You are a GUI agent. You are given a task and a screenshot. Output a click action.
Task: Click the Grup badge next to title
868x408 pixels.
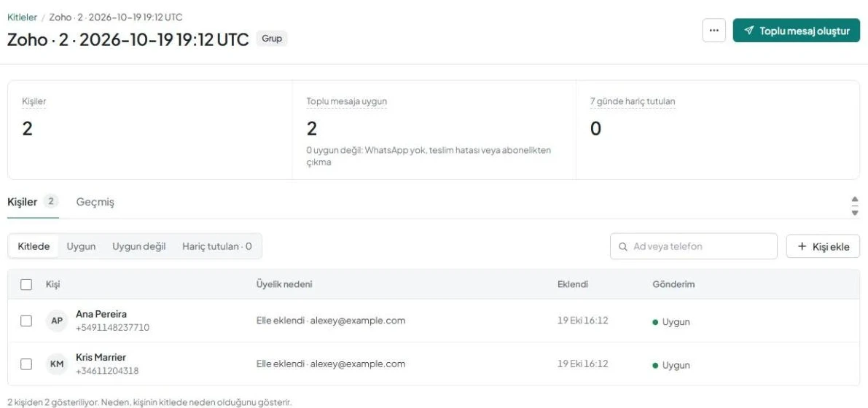click(x=272, y=39)
